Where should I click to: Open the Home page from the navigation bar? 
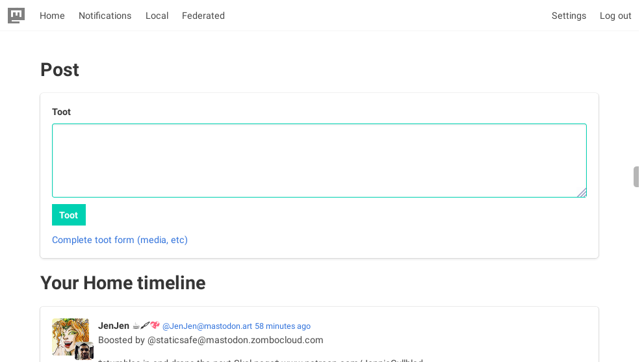[x=52, y=16]
